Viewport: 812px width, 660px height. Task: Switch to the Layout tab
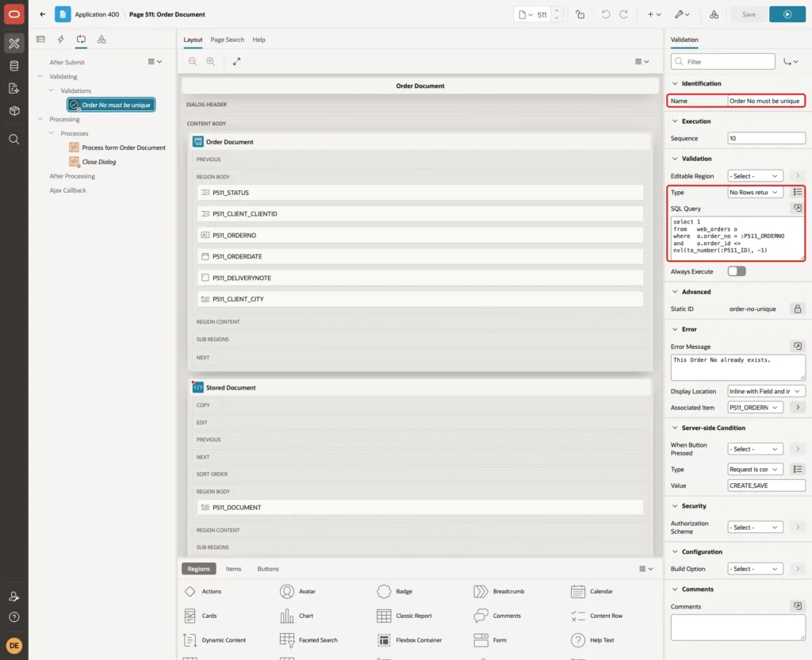pos(193,40)
